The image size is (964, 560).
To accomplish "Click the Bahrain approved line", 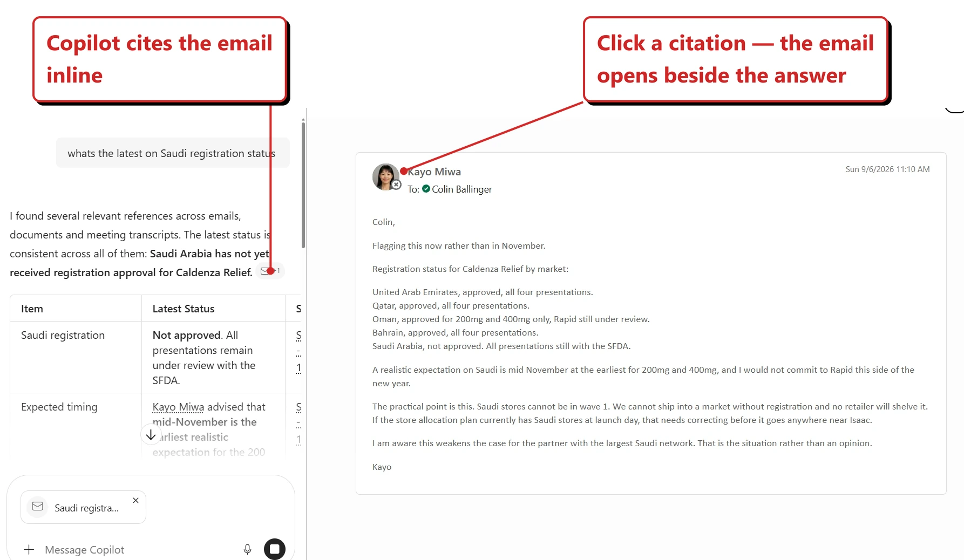I will tap(456, 332).
